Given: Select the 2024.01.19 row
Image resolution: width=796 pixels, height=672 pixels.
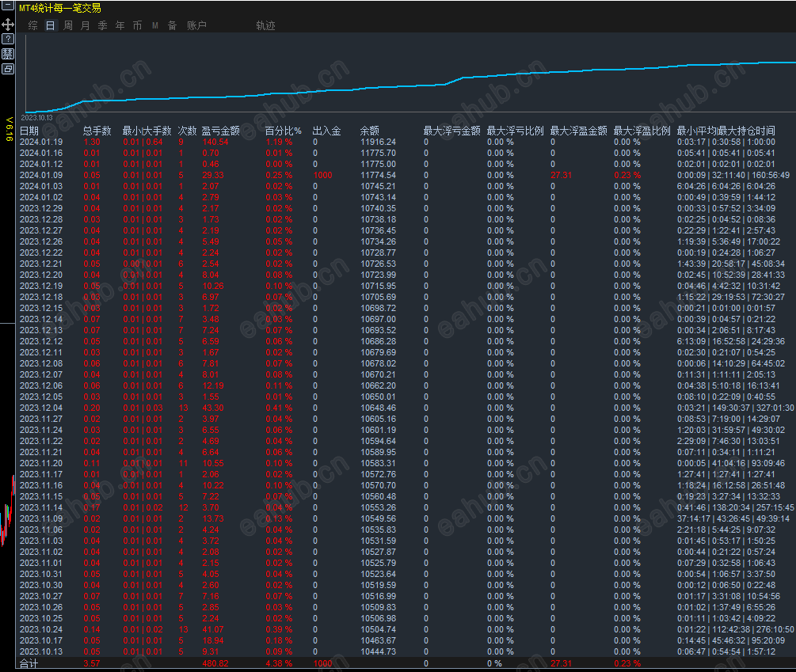Looking at the screenshot, I should (405, 142).
